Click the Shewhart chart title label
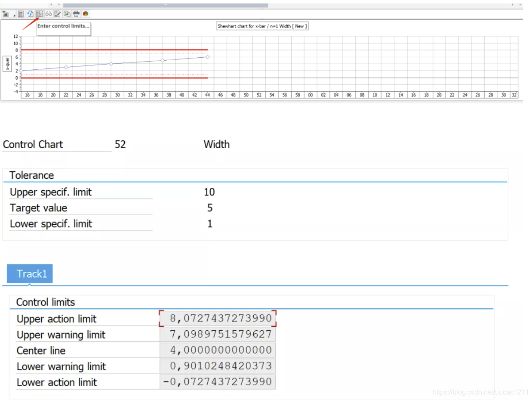 [x=262, y=26]
